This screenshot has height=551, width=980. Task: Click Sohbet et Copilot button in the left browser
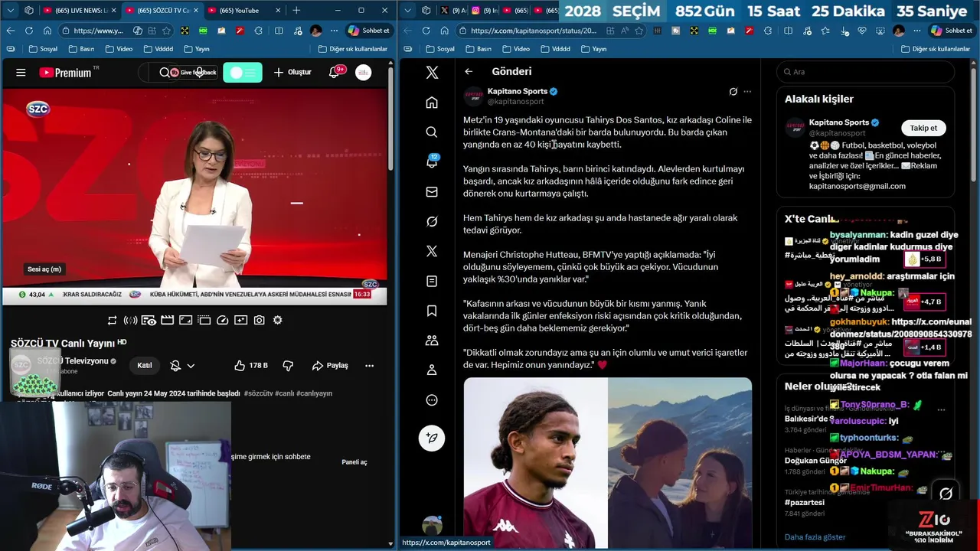(x=369, y=31)
